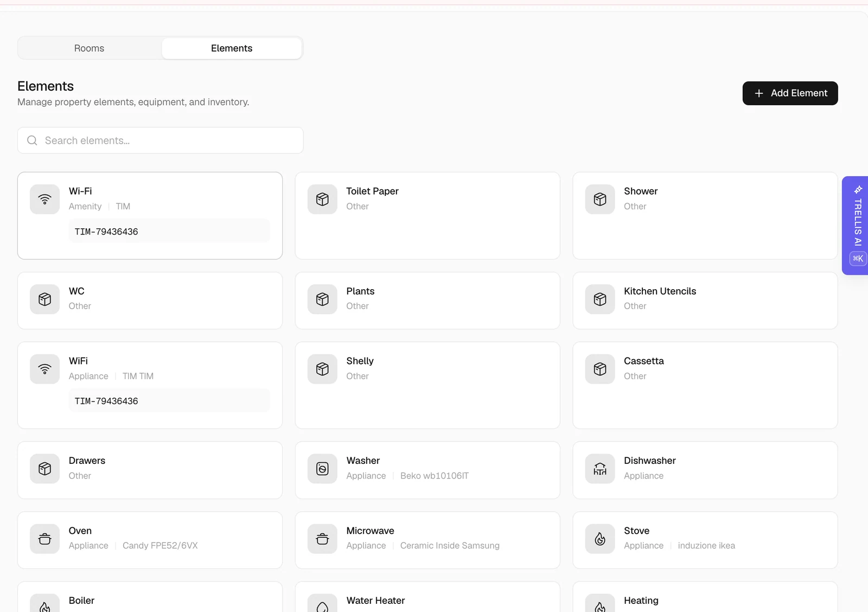The height and width of the screenshot is (612, 868).
Task: Click the Shower box icon
Action: click(600, 199)
